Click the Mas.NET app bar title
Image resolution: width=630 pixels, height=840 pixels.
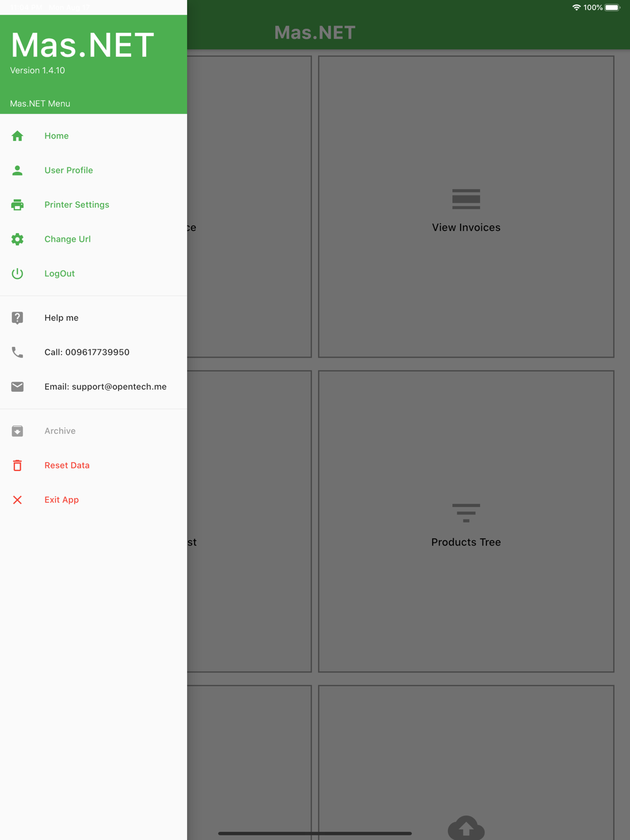(315, 33)
